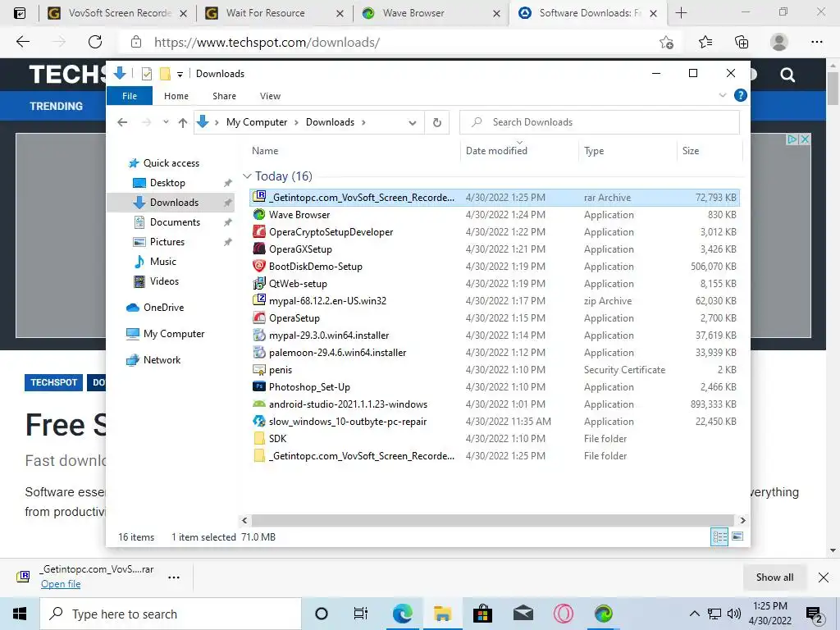Click the palemoon installer file icon

click(x=259, y=353)
